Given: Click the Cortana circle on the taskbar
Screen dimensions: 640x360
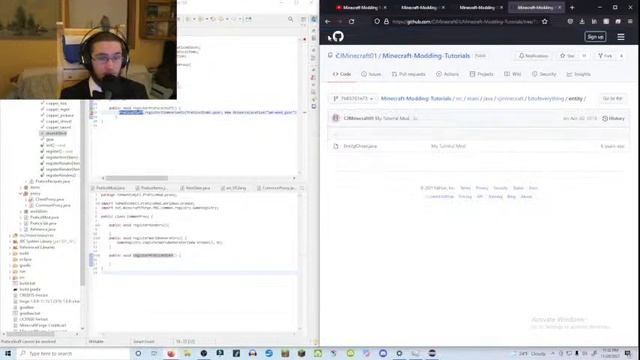Looking at the screenshot, I should pos(138,353).
